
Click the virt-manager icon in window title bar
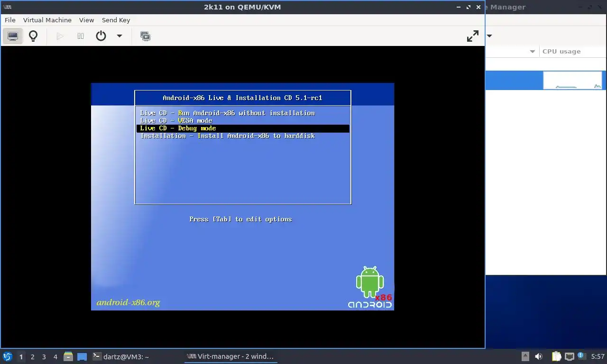tap(7, 7)
